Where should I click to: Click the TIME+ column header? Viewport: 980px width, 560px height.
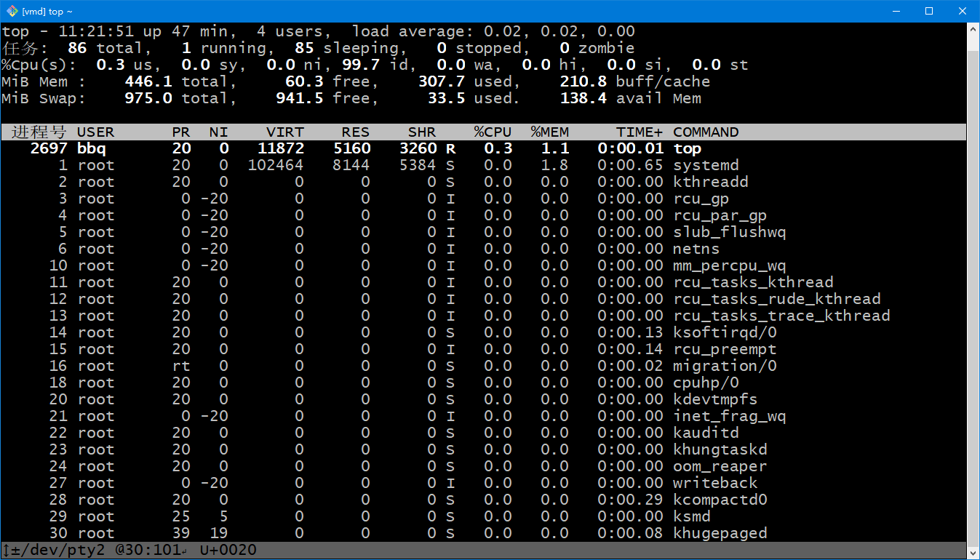[x=640, y=132]
